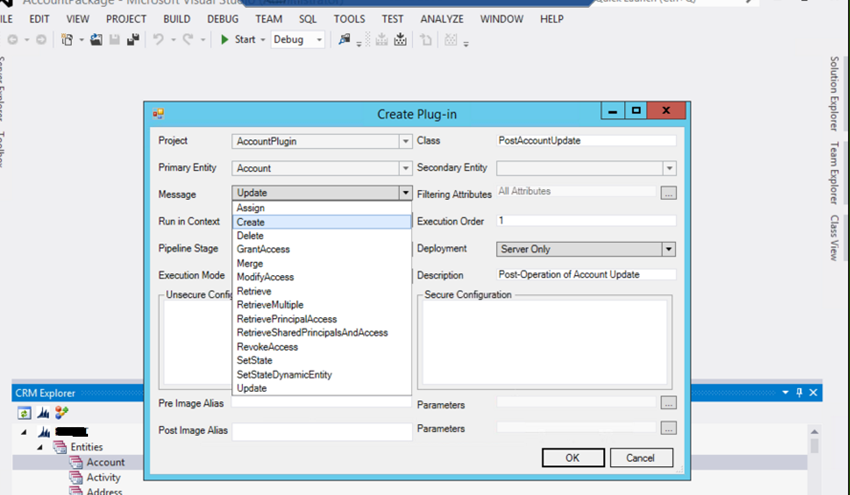Open the ANALYZE menu
The width and height of the screenshot is (850, 495).
tap(442, 19)
